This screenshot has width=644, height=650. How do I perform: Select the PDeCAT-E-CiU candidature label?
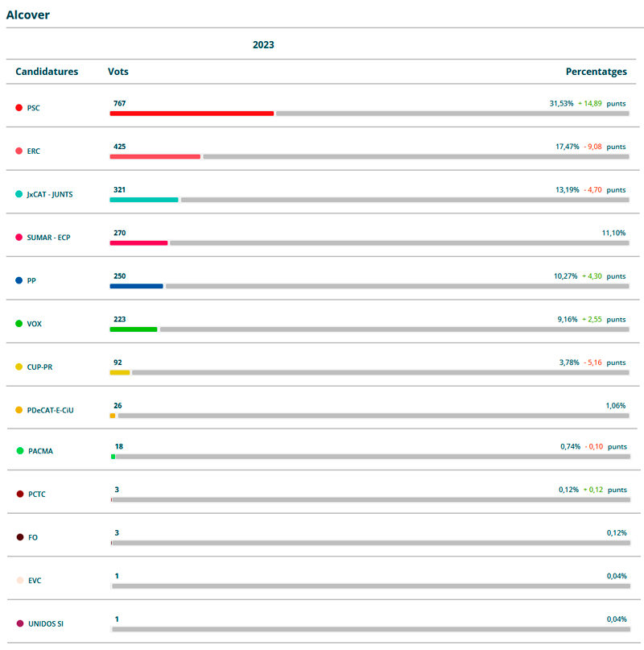[50, 410]
